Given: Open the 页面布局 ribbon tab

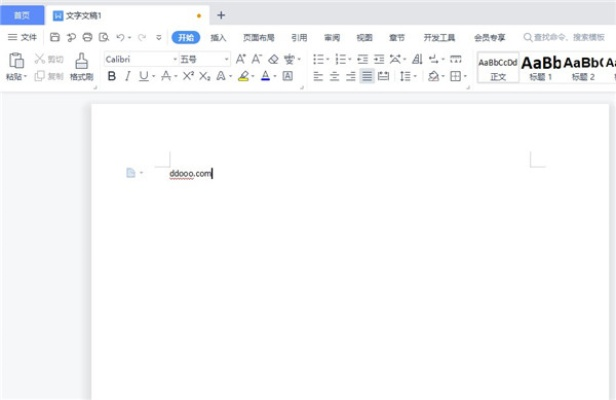Looking at the screenshot, I should [258, 37].
